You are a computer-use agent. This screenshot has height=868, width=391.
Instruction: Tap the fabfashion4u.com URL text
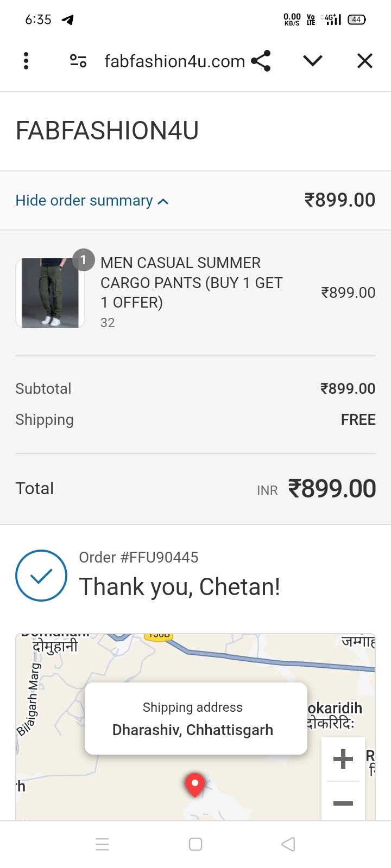click(175, 61)
